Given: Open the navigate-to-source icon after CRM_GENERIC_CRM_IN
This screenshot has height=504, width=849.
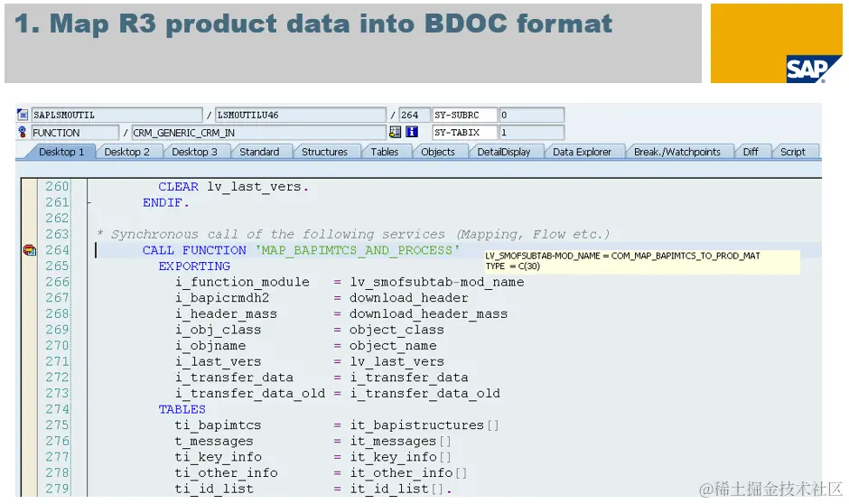Looking at the screenshot, I should click(x=396, y=132).
